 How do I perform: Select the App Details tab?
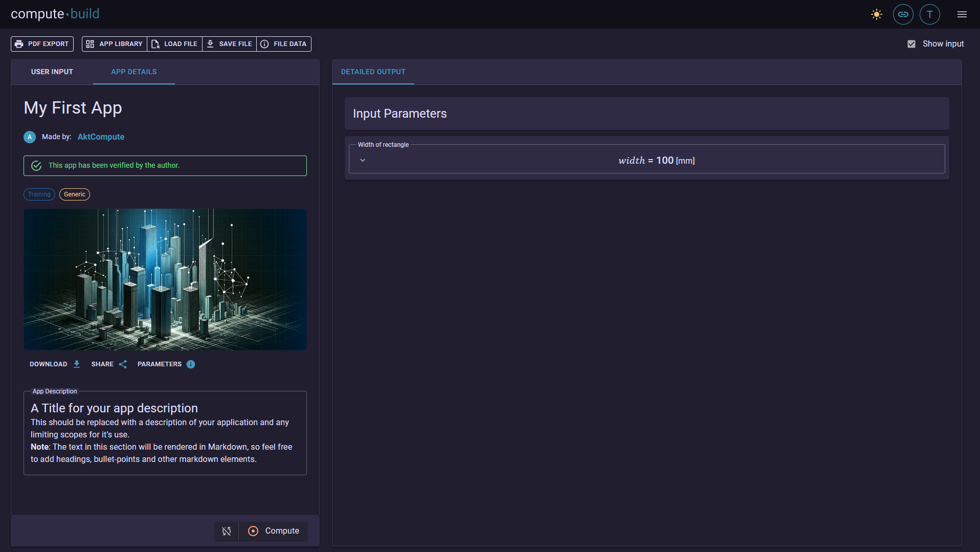tap(134, 72)
